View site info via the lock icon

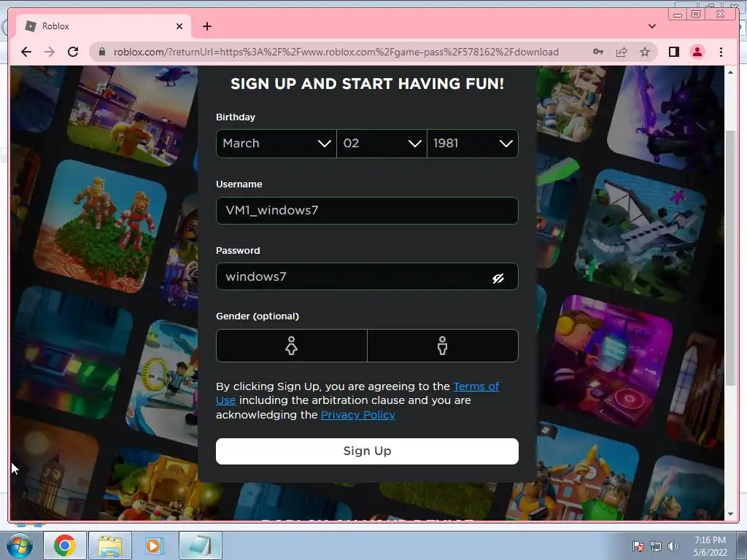point(101,52)
